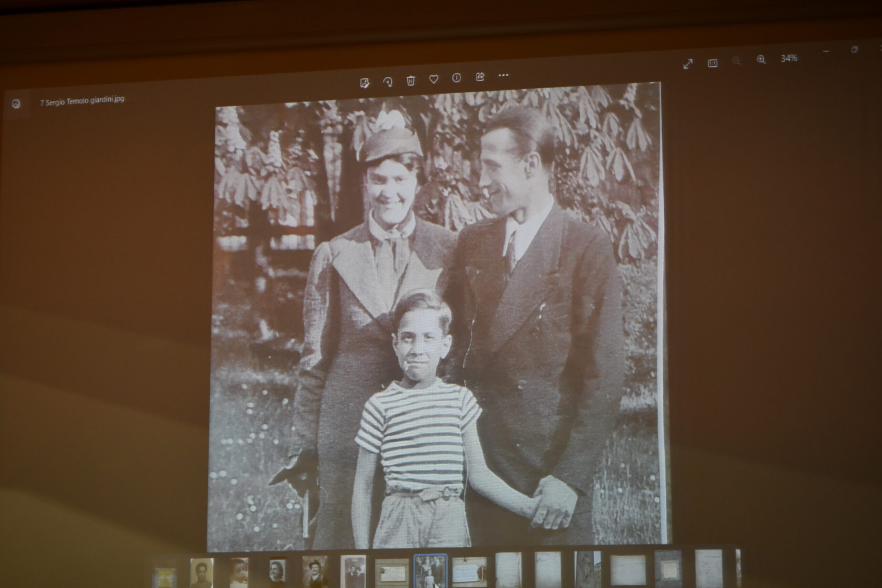
Task: Select the filmstrip thumbnail of woman's portrait
Action: click(x=277, y=572)
